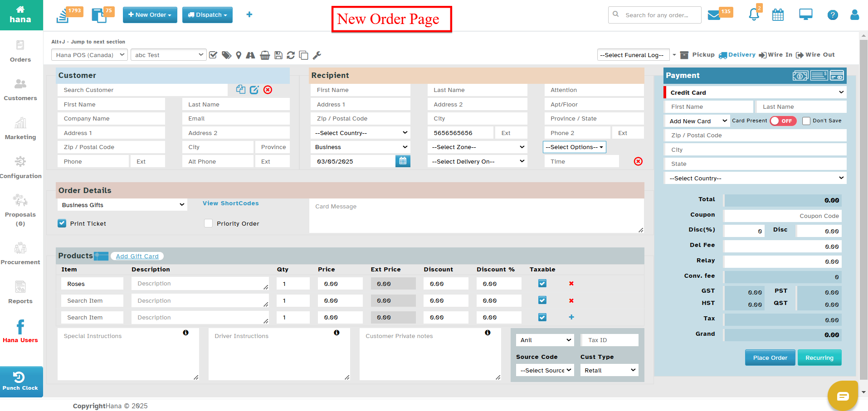Click the Recurring button

(x=819, y=358)
